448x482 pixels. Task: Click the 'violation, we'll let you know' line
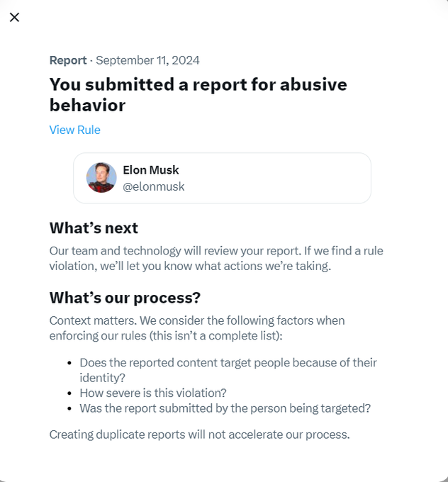pyautogui.click(x=190, y=267)
